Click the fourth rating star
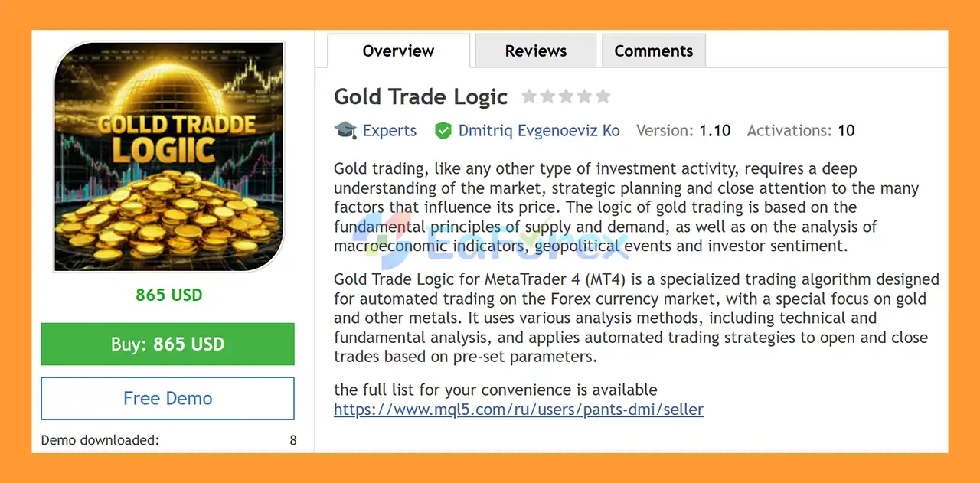 584,96
